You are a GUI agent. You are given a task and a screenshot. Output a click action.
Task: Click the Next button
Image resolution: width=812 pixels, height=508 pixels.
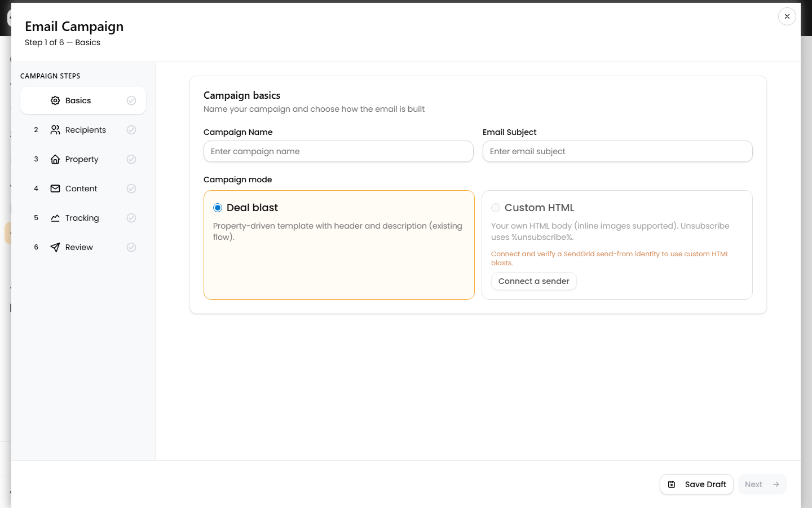[x=762, y=484]
